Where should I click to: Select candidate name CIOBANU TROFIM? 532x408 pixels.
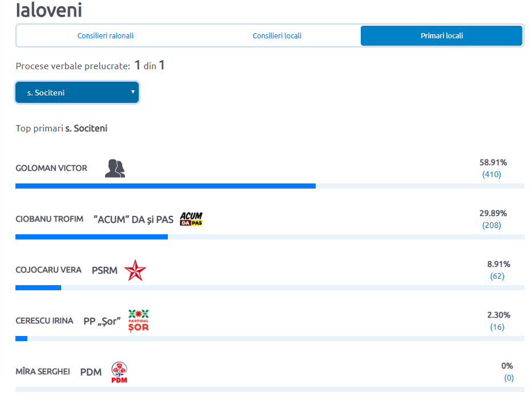tap(50, 219)
